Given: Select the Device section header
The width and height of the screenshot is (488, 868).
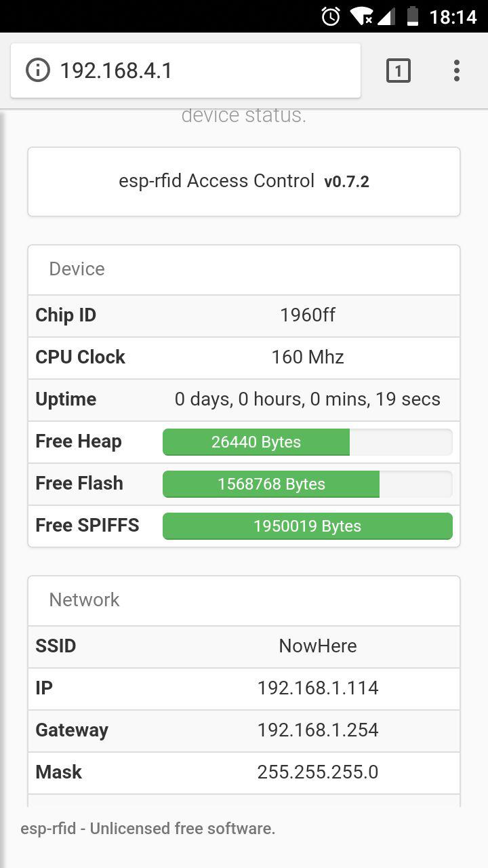Looking at the screenshot, I should (x=77, y=269).
